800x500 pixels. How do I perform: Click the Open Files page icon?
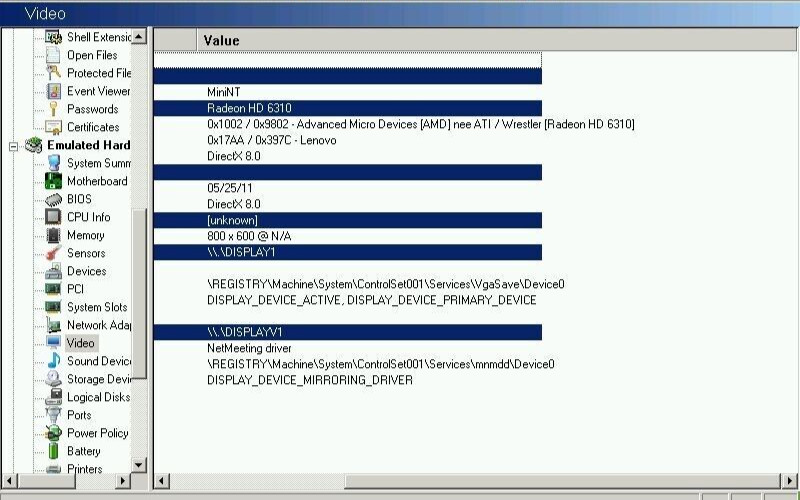[53, 55]
